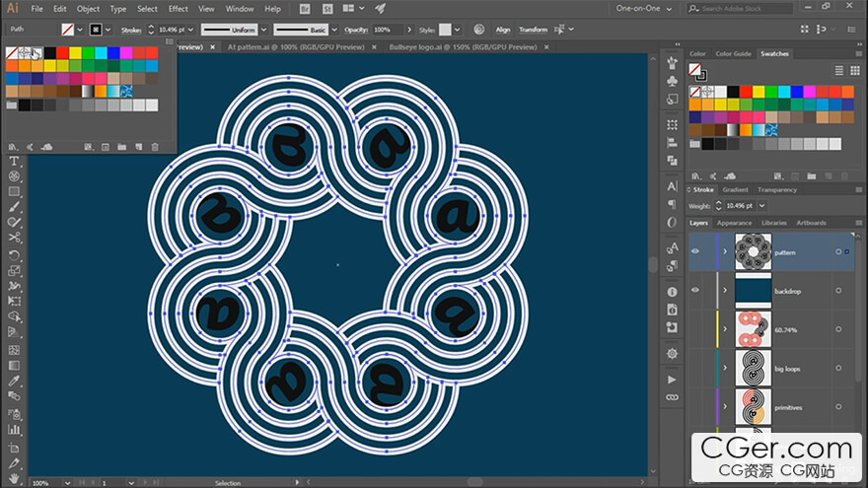Click the Align button in control bar
The width and height of the screenshot is (868, 488).
click(503, 30)
